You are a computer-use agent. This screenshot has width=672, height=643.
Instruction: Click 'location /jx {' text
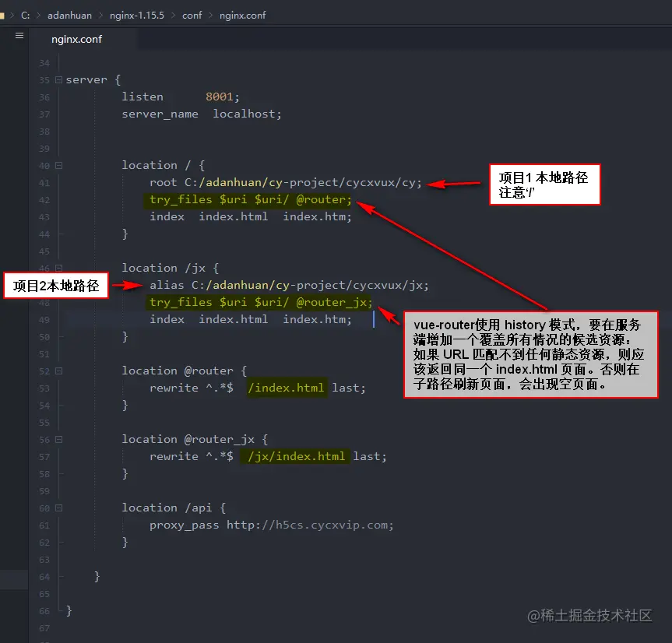point(171,268)
